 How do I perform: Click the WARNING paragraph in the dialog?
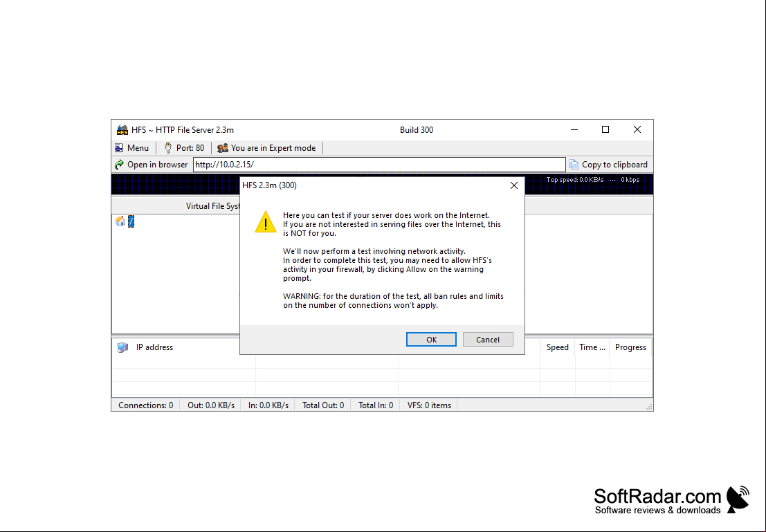point(393,301)
